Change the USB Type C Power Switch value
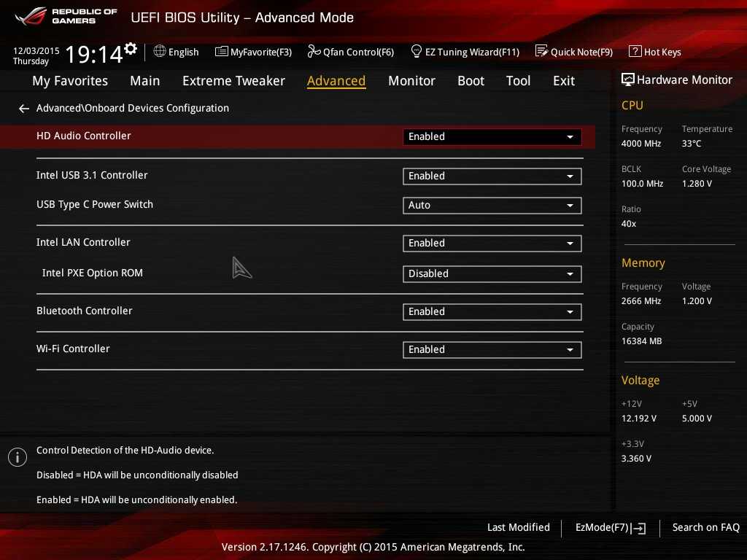 492,206
